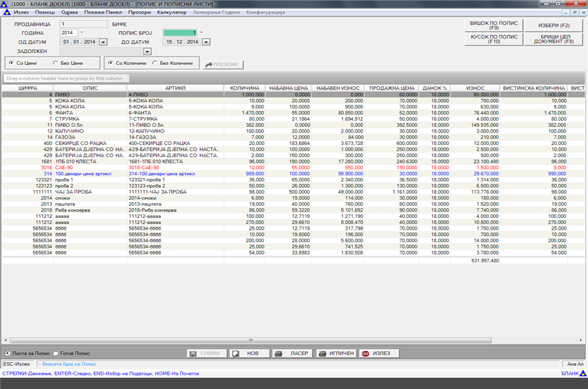The height and width of the screenshot is (389, 588).
Task: Open the ДО ДАТУМ date picker dropdown
Action: 205,41
